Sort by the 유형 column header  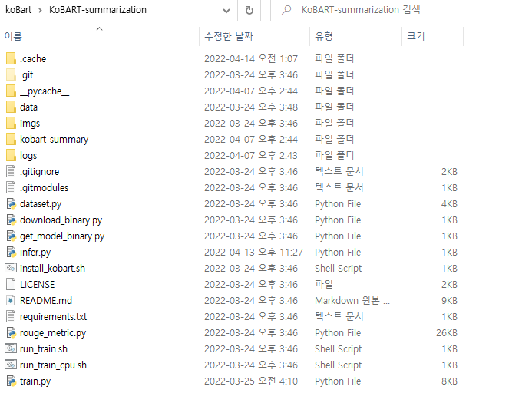(323, 36)
